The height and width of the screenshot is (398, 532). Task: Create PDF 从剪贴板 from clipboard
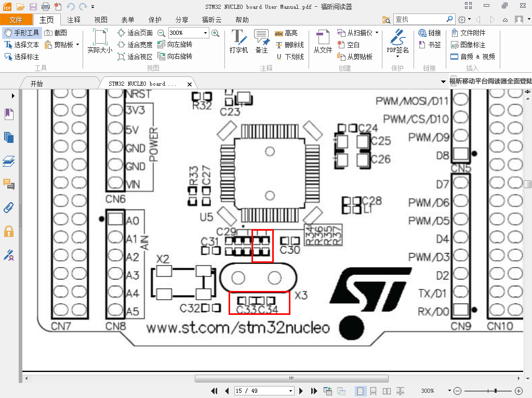[x=355, y=57]
